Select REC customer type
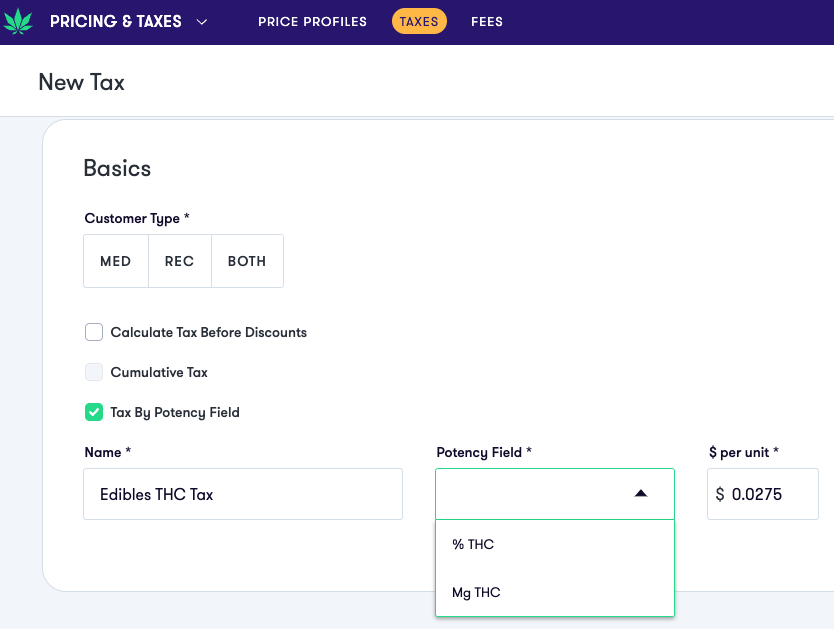Screen dimensions: 834x629 (180, 261)
